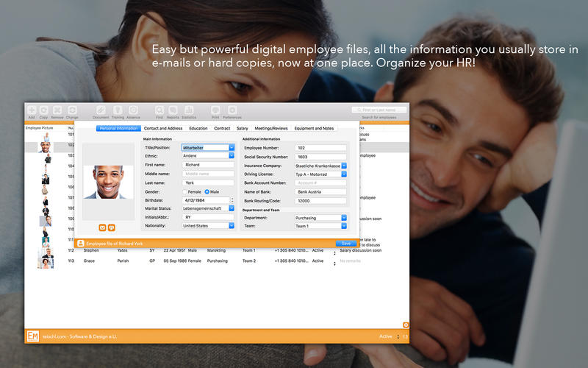Switch to the Salary tab
588x368 pixels.
click(243, 128)
